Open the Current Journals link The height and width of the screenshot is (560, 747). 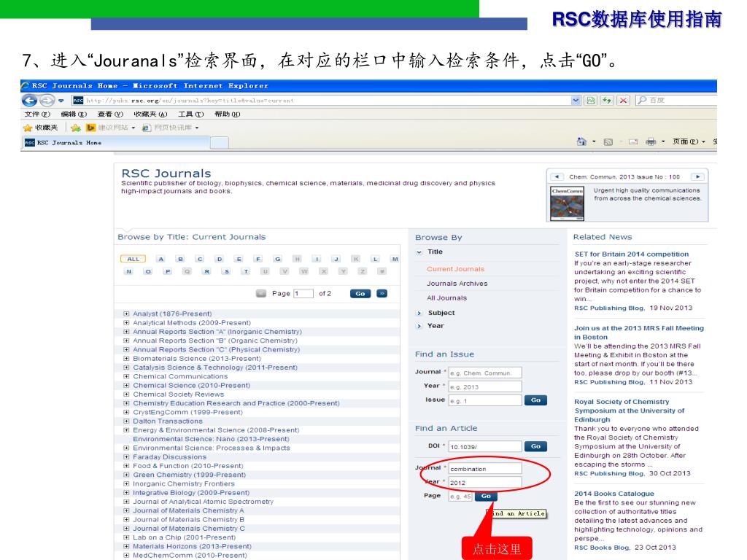click(455, 269)
